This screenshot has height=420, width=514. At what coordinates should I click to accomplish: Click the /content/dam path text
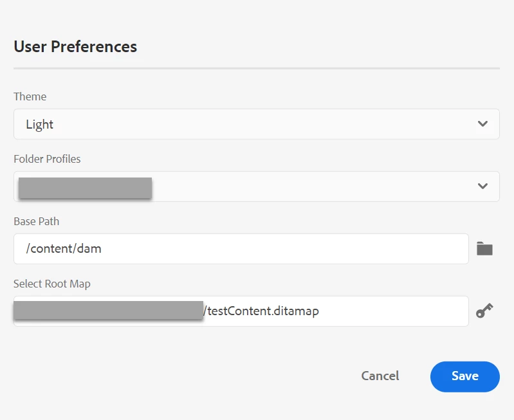point(64,249)
